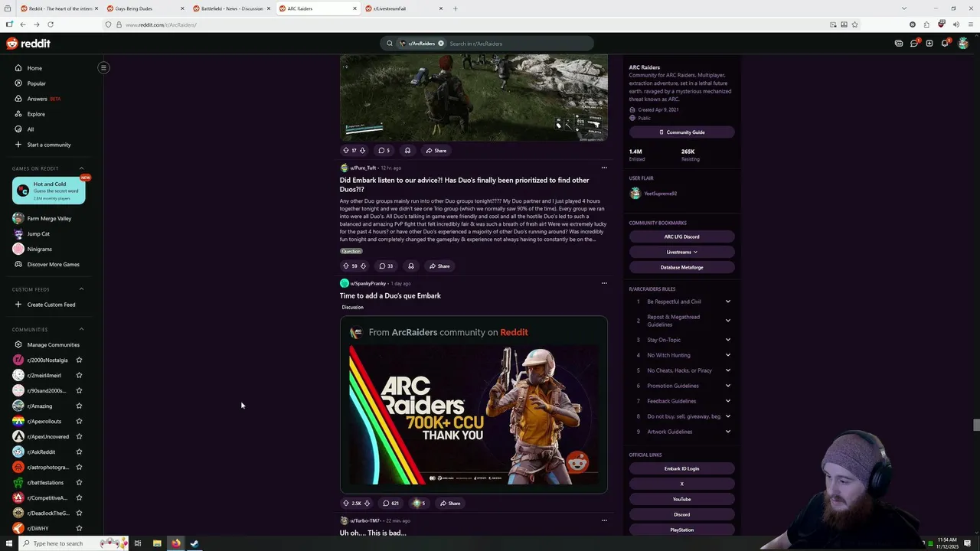Open Home in the left sidebar
980x551 pixels.
click(34, 68)
